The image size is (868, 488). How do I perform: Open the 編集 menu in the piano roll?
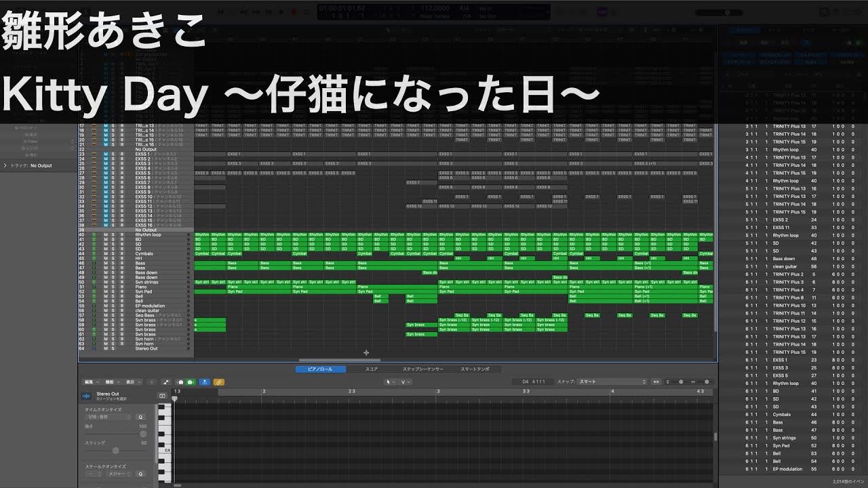[90, 382]
